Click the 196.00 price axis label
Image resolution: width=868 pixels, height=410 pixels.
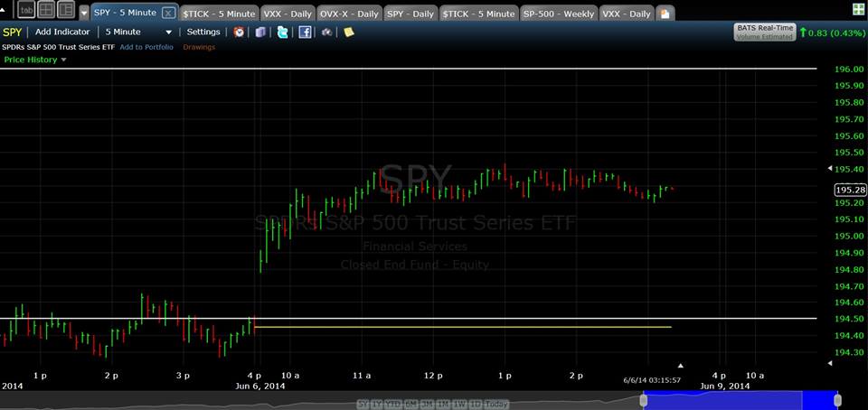click(x=849, y=69)
